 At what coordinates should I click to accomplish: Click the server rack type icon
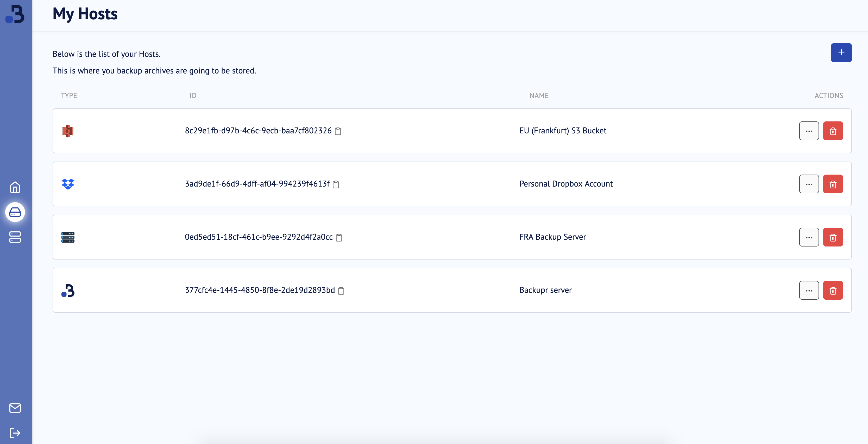click(68, 237)
